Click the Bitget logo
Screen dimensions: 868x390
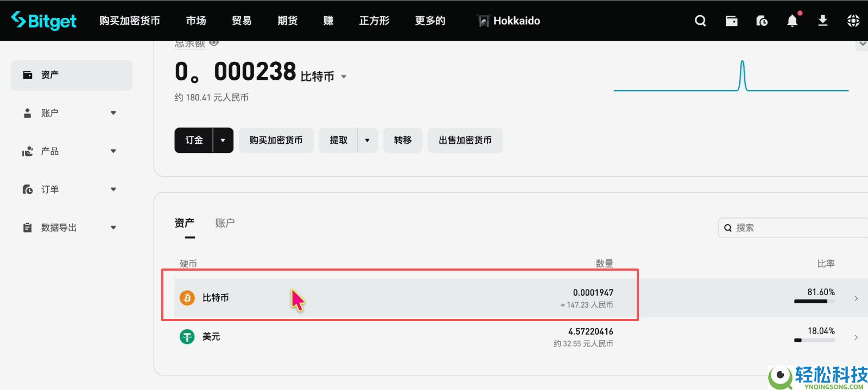(44, 21)
